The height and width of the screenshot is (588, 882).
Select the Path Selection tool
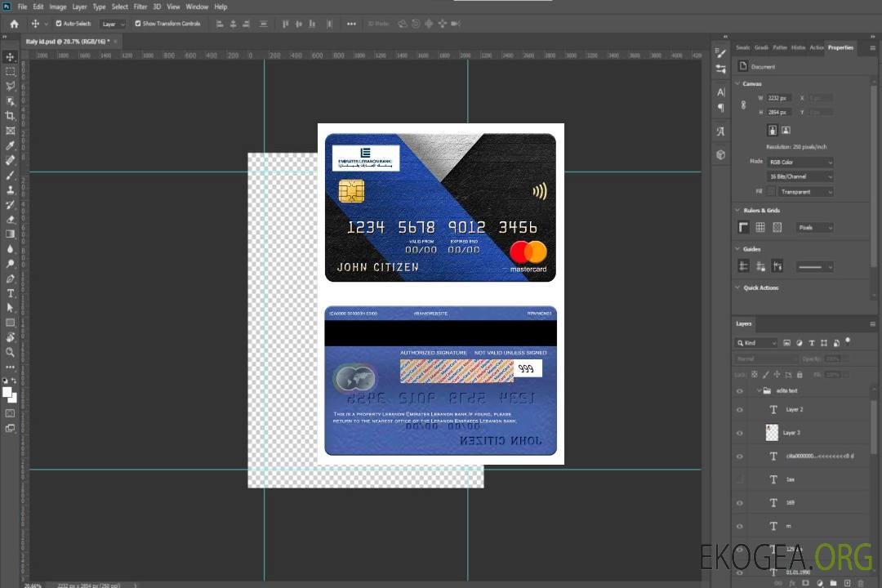click(10, 308)
